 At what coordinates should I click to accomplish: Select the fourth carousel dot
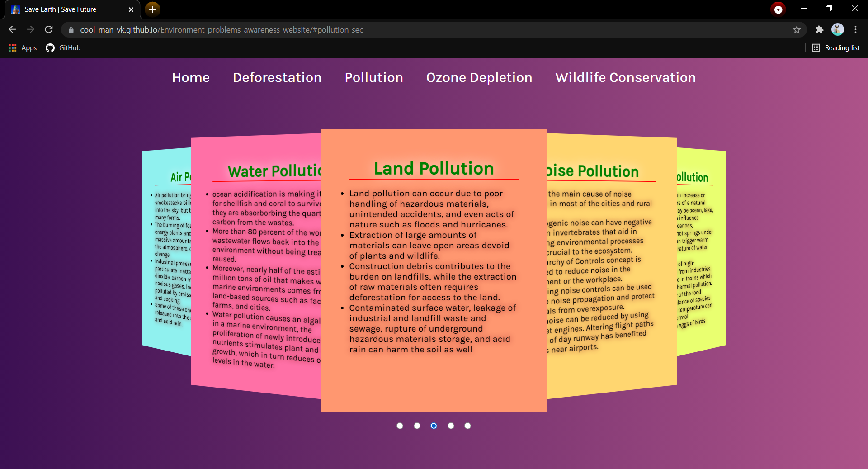[451, 426]
